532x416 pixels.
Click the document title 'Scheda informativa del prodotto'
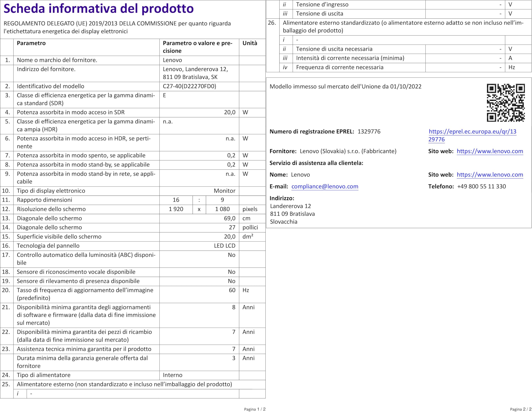[99, 9]
